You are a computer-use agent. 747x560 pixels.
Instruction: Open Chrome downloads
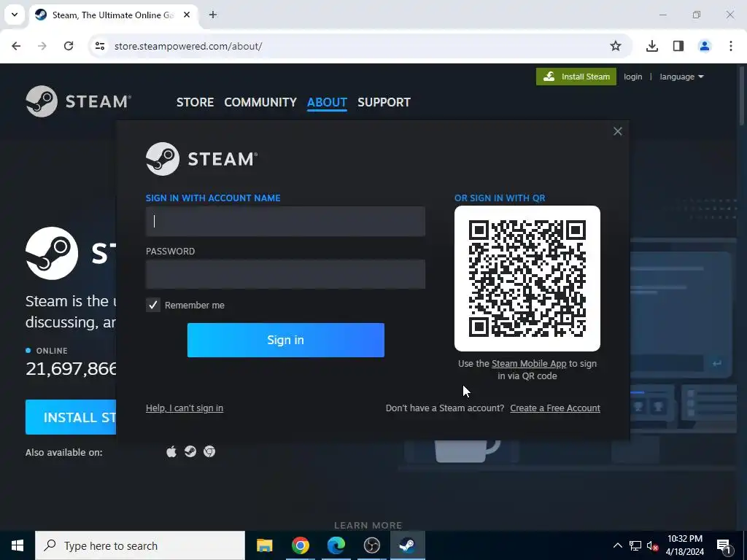click(652, 46)
